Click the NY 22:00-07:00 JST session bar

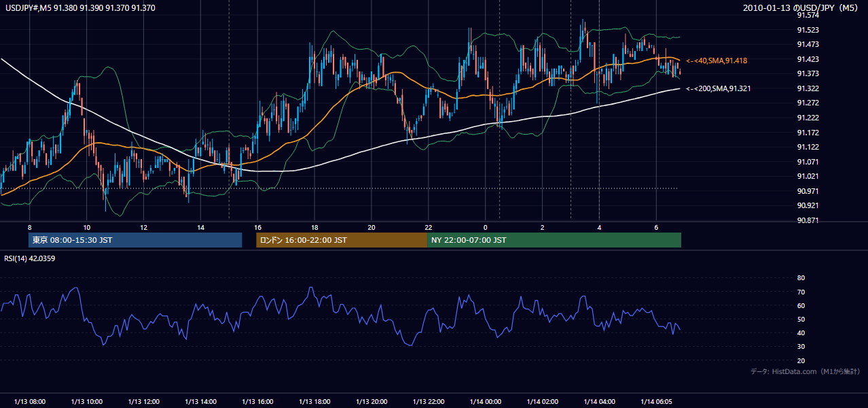(554, 240)
